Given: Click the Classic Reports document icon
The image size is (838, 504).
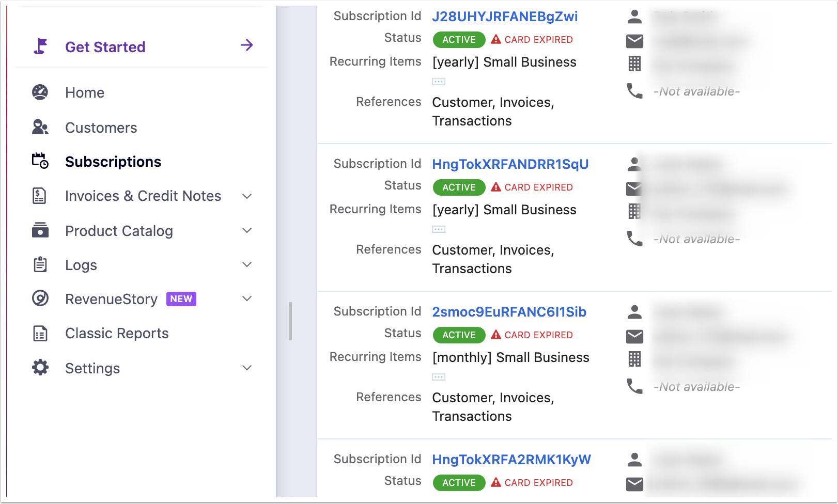Looking at the screenshot, I should 40,334.
